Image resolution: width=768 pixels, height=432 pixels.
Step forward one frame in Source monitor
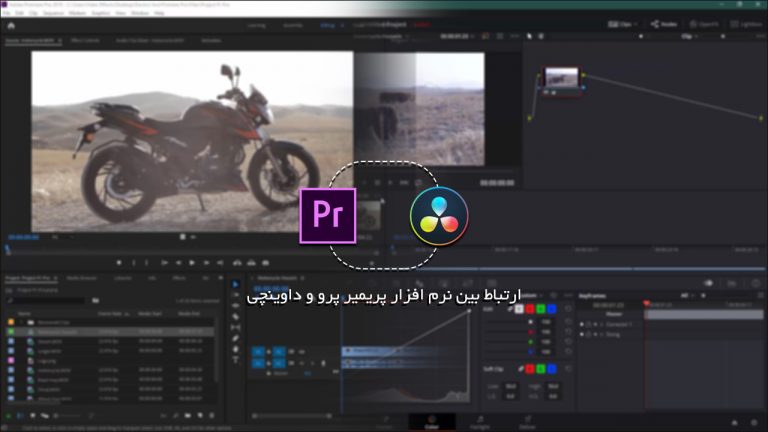coord(206,263)
